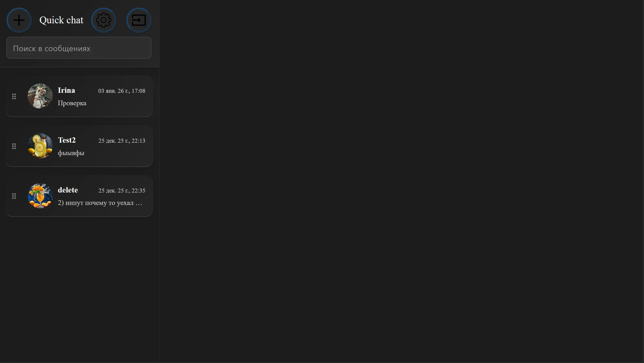Click the plus icon to create new chat
Image resolution: width=644 pixels, height=363 pixels.
(19, 20)
